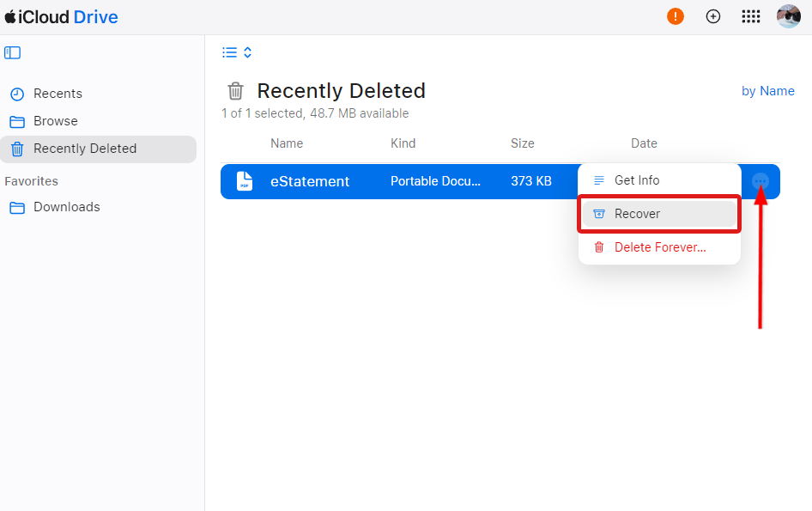Open Recents in the sidebar

99,94
